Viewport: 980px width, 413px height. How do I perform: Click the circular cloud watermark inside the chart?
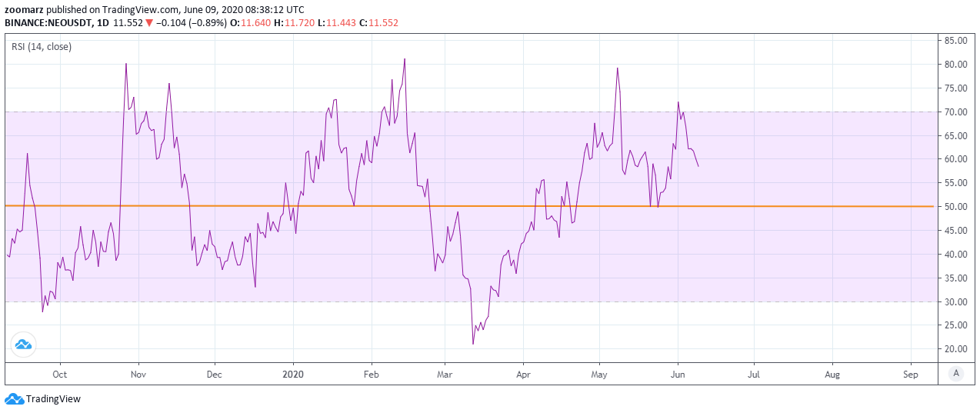(x=22, y=345)
